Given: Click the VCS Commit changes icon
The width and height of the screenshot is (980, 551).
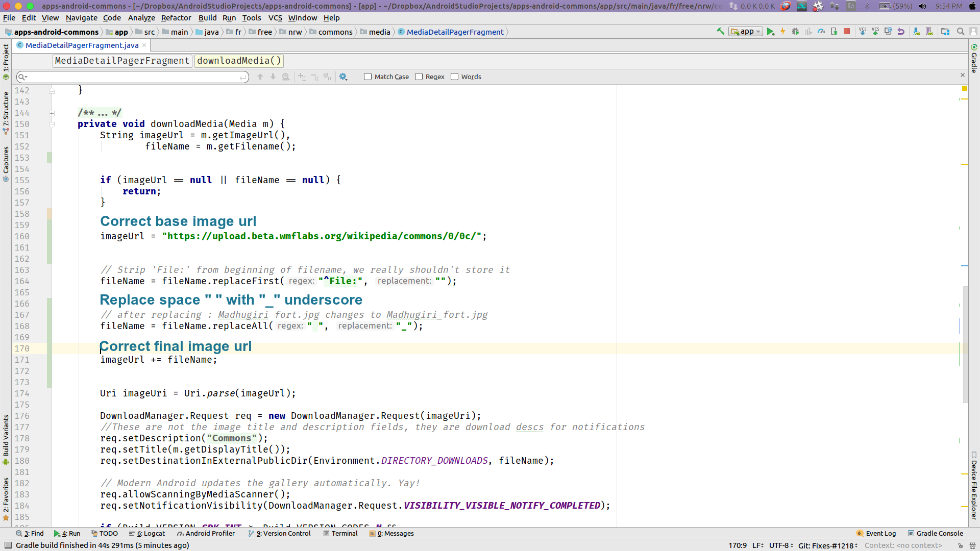Looking at the screenshot, I should pyautogui.click(x=875, y=32).
